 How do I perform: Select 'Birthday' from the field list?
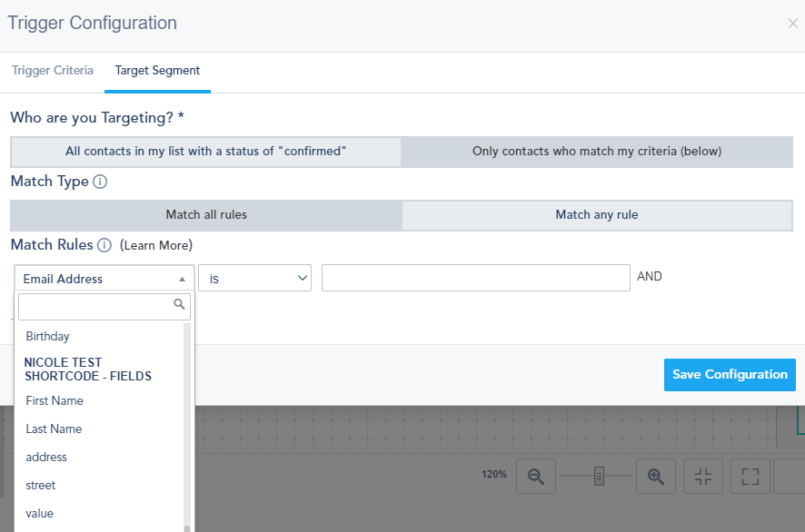coord(48,336)
